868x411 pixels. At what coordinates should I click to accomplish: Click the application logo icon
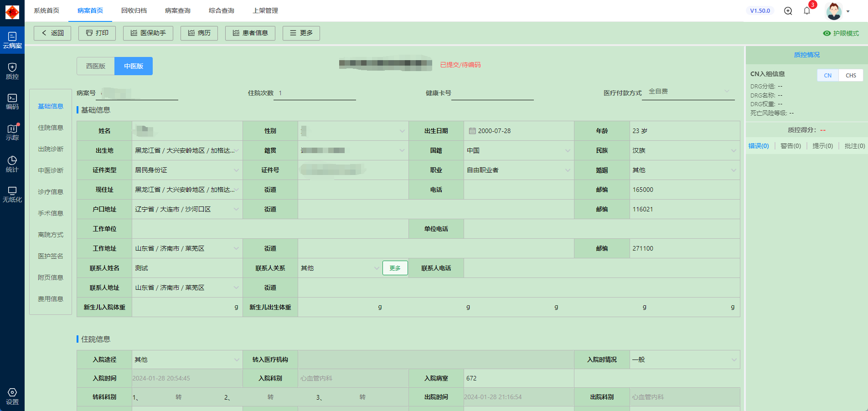[12, 12]
